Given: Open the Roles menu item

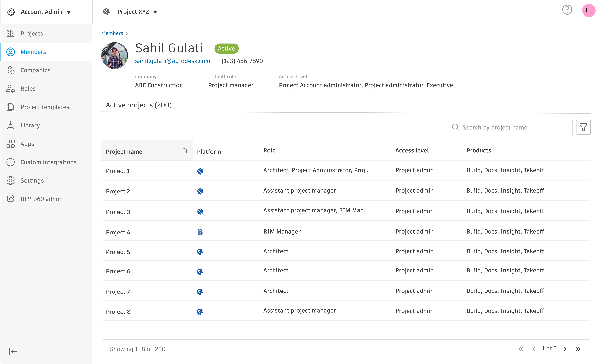Looking at the screenshot, I should click(28, 89).
